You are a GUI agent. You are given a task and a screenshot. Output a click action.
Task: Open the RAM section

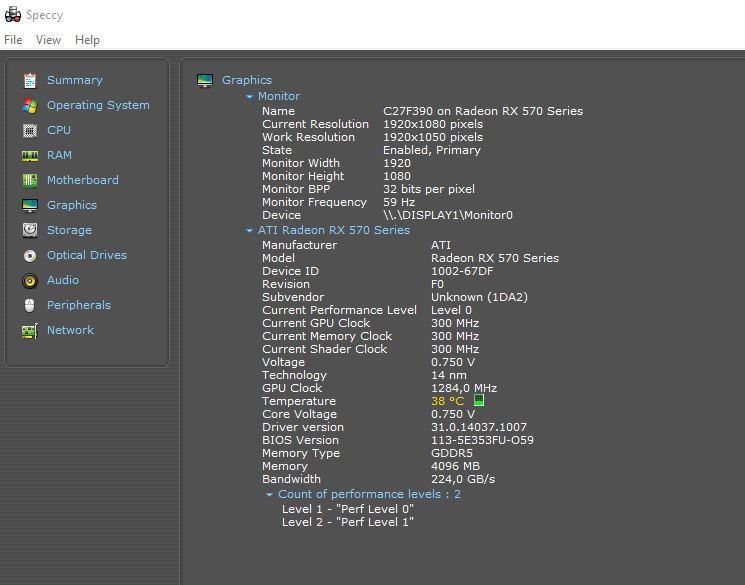coord(59,155)
